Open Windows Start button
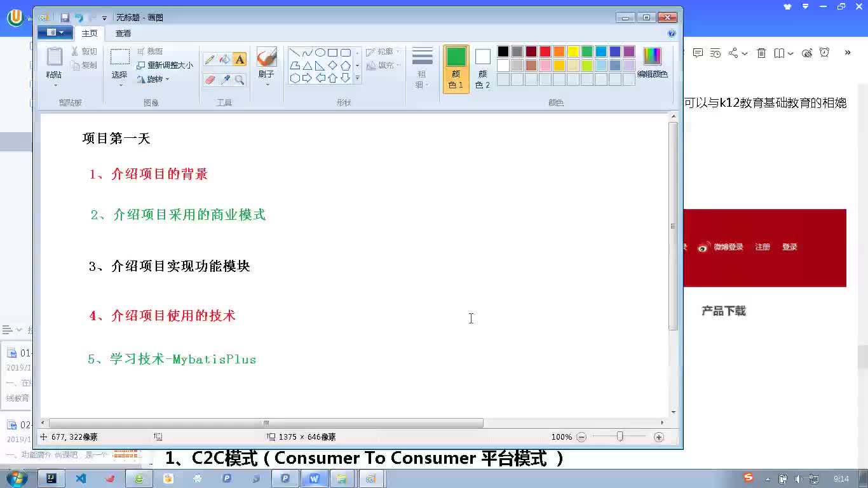The width and height of the screenshot is (868, 488). pos(16,478)
